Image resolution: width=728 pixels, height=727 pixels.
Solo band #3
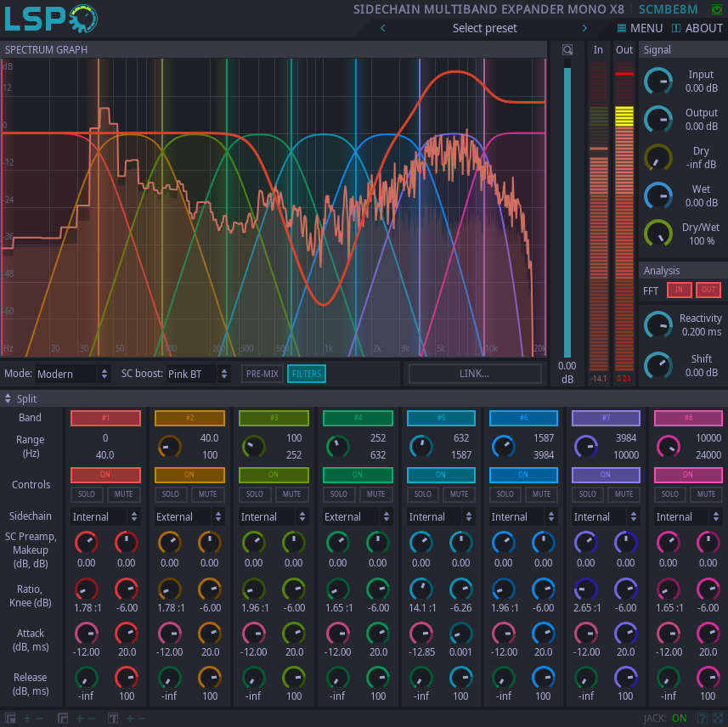click(x=254, y=493)
